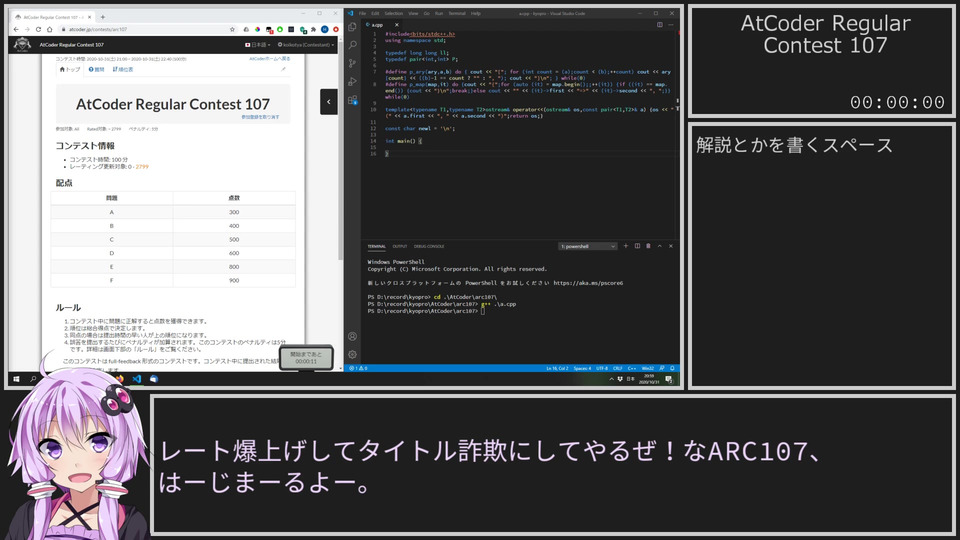Kill the terminal with trash icon
This screenshot has width=960, height=540.
click(x=648, y=246)
